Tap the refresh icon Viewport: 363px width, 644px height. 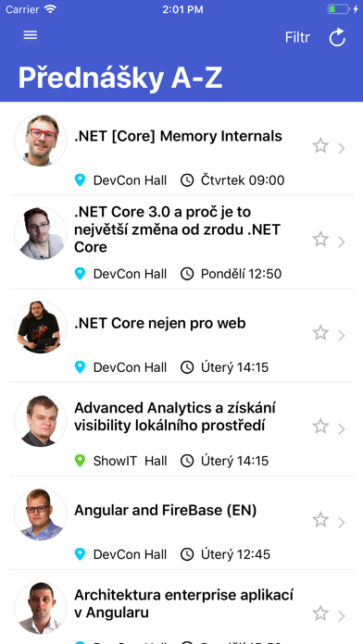[x=337, y=37]
